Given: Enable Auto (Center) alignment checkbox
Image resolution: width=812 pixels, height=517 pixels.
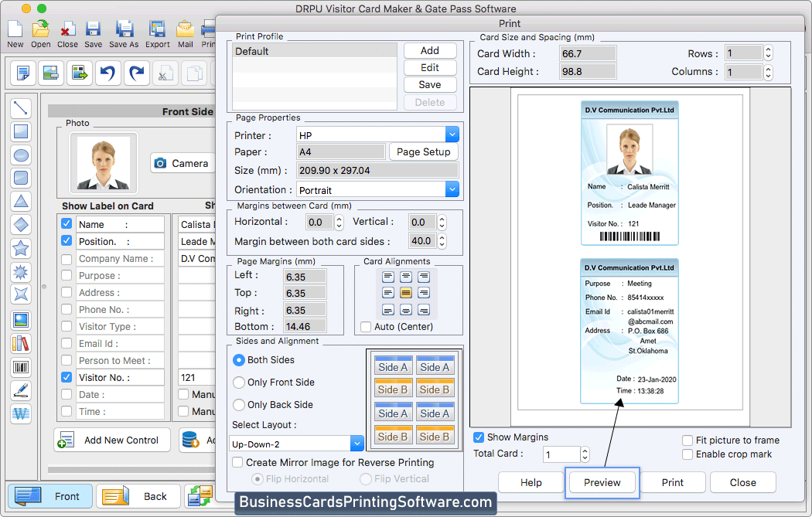Looking at the screenshot, I should tap(366, 327).
